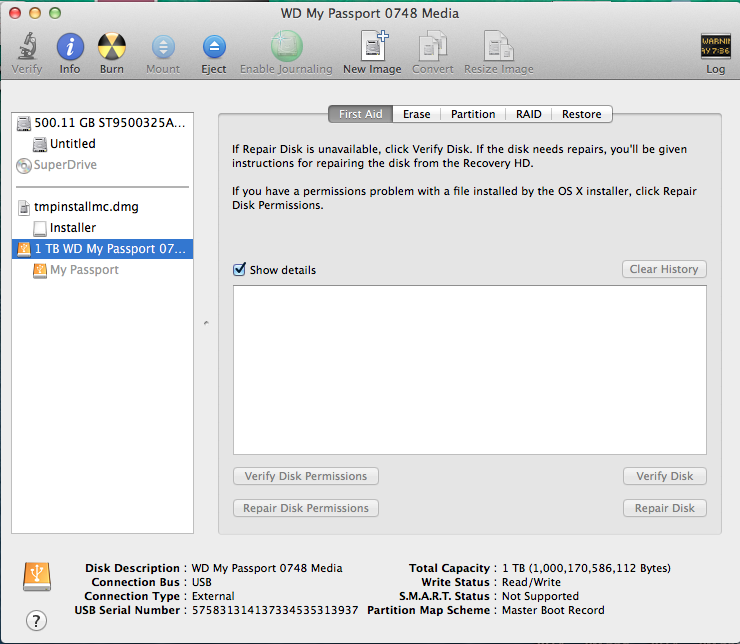Click the S.M.A.R.T. Status Not Supported value
Screen dimensions: 740x644
[540, 596]
